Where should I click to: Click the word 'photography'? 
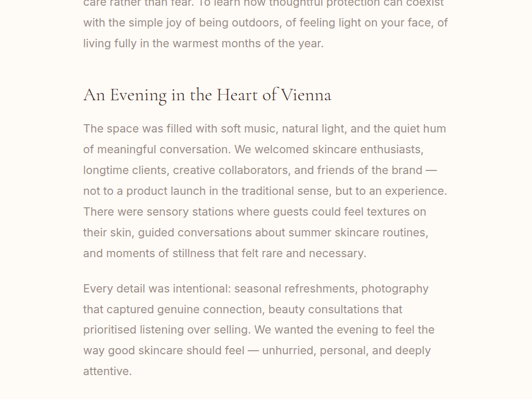coord(395,289)
